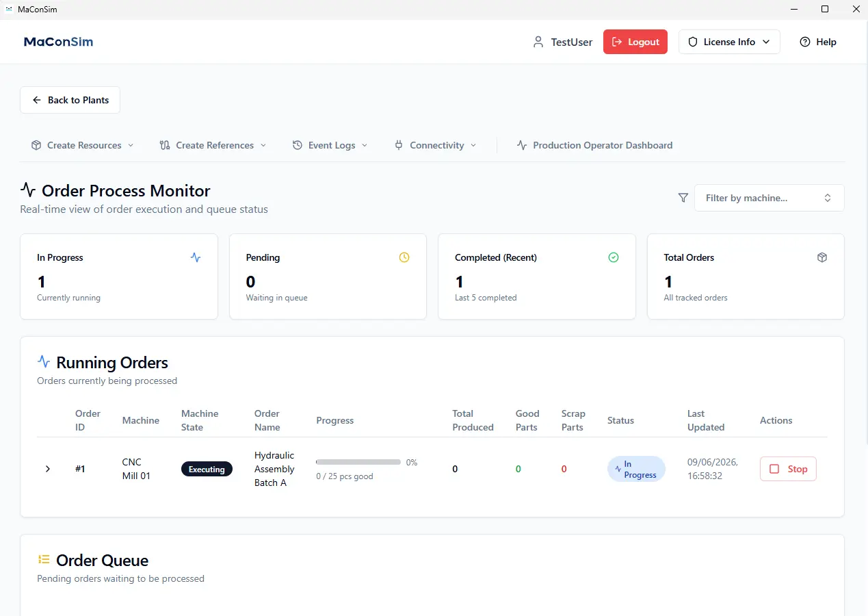Expand order #1 row details
The image size is (868, 616).
click(x=48, y=469)
